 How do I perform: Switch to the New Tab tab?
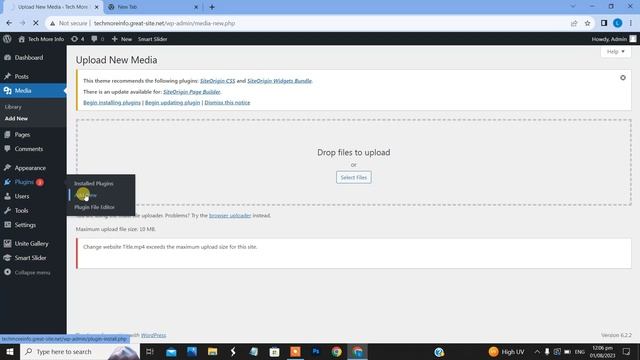pyautogui.click(x=152, y=7)
